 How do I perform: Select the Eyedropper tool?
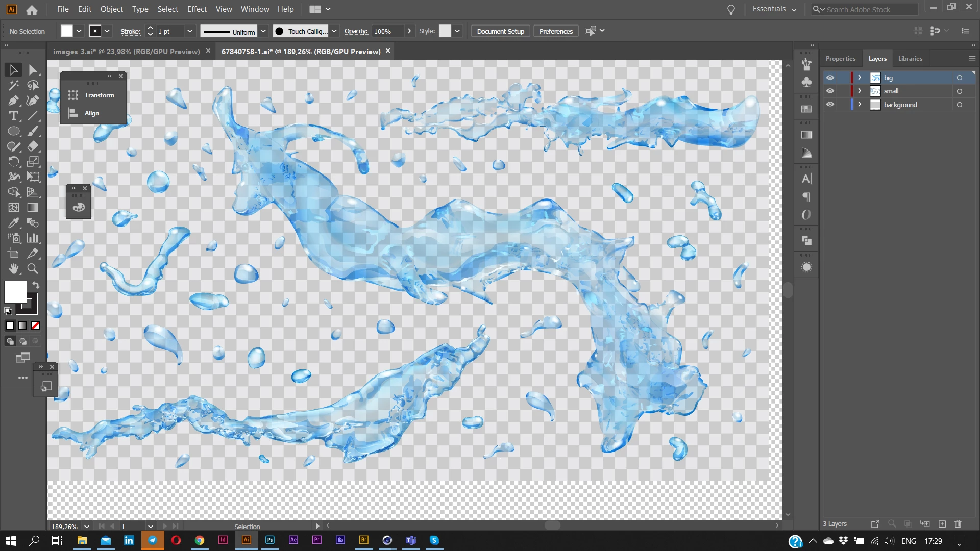14,223
